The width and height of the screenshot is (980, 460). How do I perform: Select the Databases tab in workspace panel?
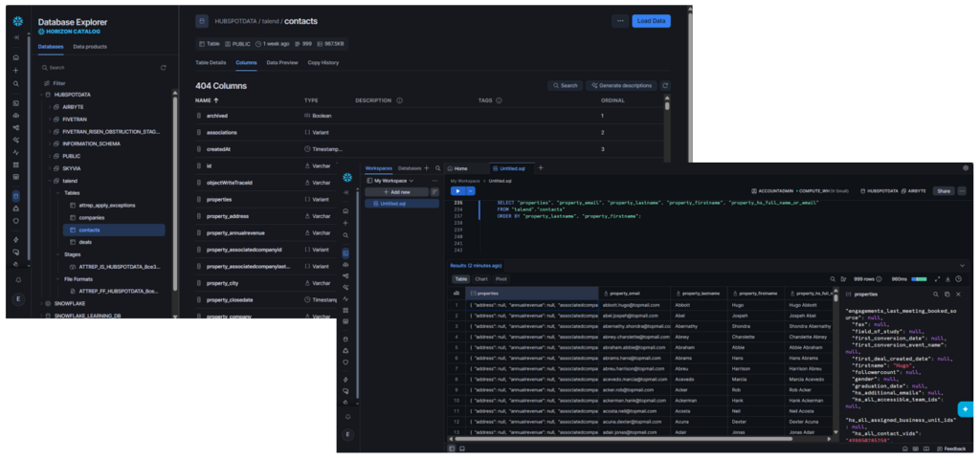[x=410, y=168]
